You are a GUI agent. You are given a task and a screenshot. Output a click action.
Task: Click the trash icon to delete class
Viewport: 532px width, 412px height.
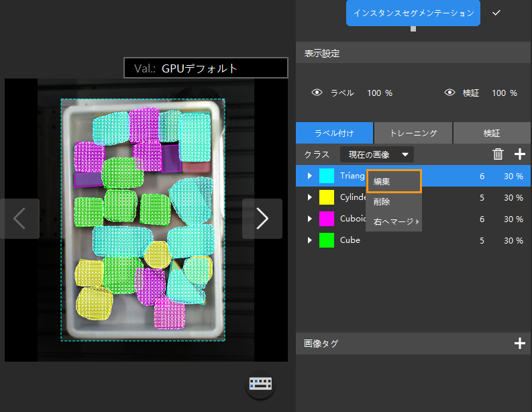[498, 154]
